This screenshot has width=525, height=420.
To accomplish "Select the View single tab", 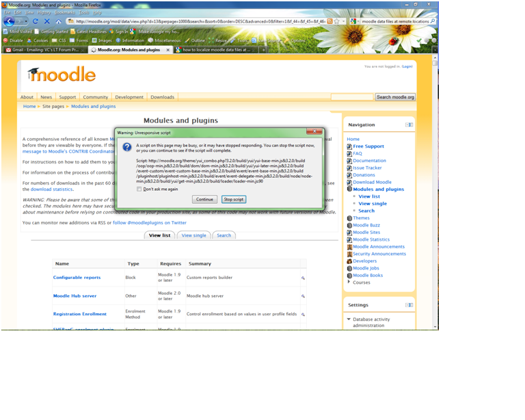I will 194,235.
